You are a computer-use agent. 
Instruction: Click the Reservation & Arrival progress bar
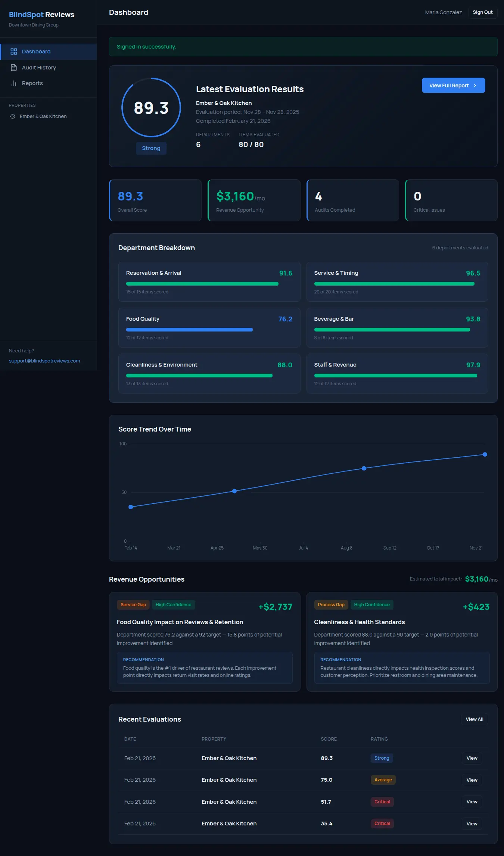click(202, 284)
